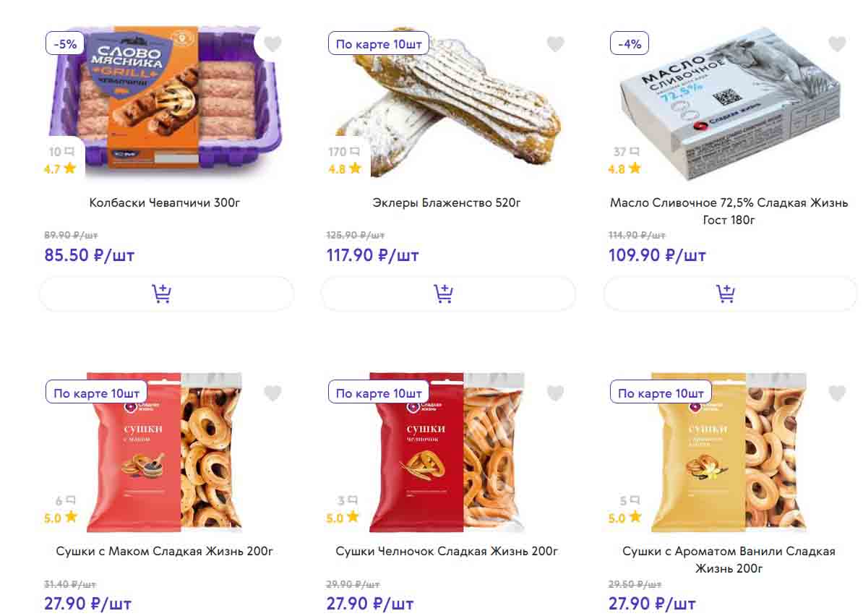Add Сушки с Ароматом Ванили to favorites
This screenshot has height=616, width=863.
pyautogui.click(x=837, y=393)
